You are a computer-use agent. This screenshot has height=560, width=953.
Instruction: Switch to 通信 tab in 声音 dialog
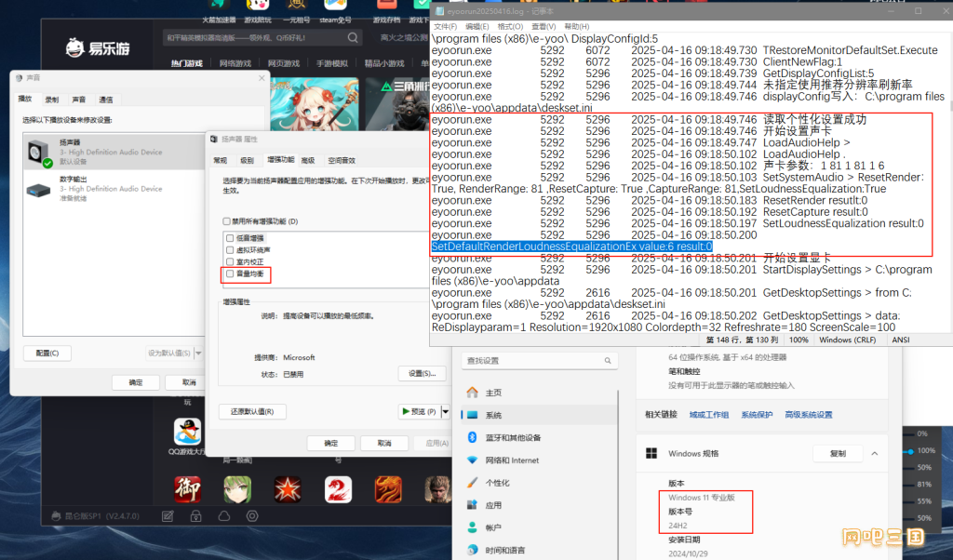[x=106, y=100]
